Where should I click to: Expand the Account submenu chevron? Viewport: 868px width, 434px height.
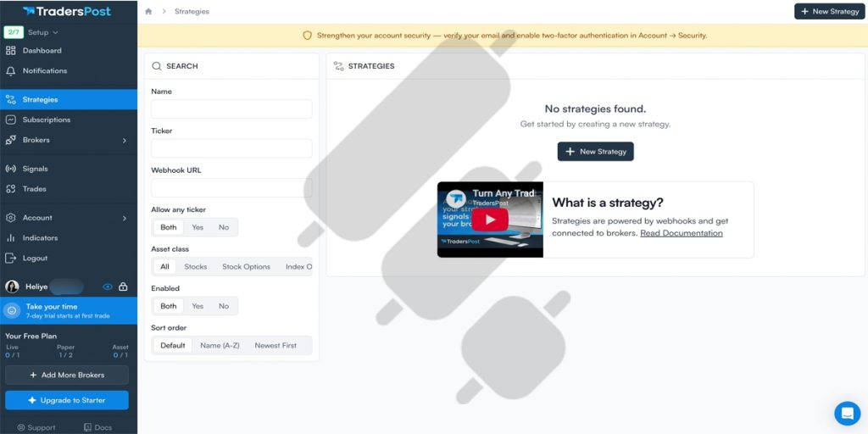(x=125, y=218)
